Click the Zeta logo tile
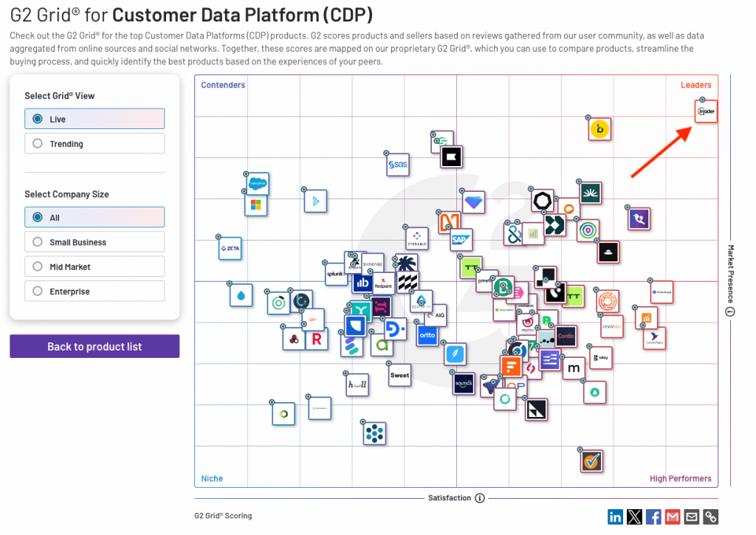The height and width of the screenshot is (535, 756). [230, 249]
